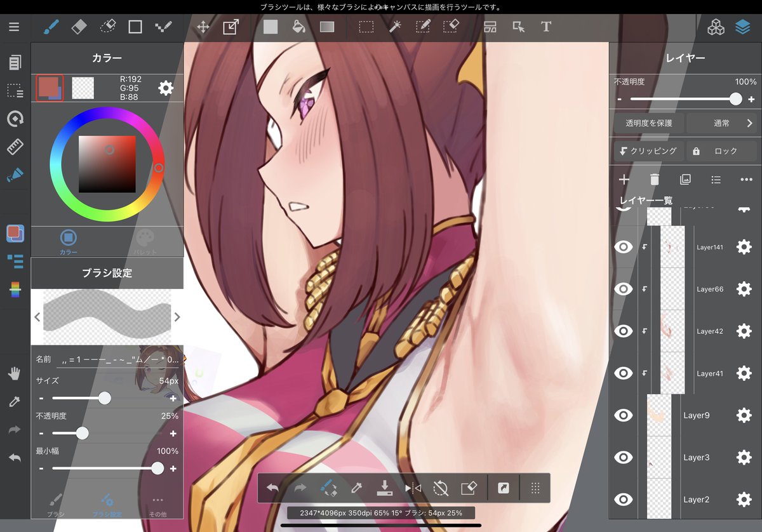
Task: Show previous brush with left chevron
Action: point(37,317)
